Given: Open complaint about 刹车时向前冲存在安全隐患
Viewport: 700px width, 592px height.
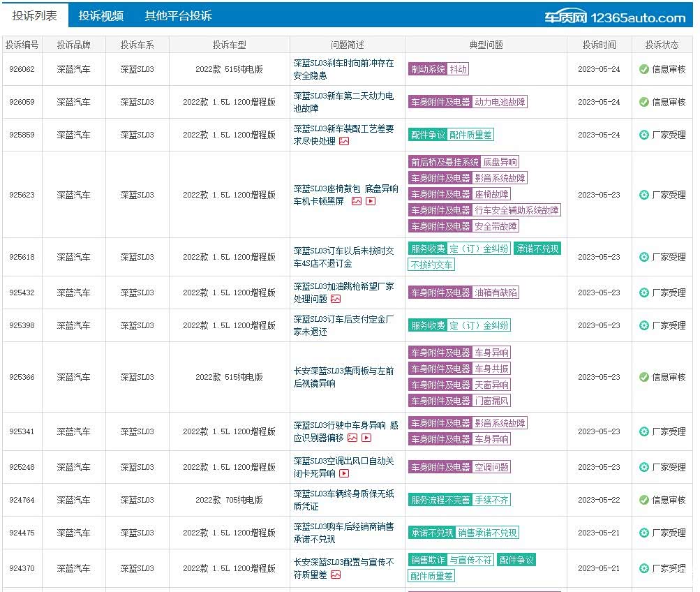Looking at the screenshot, I should [x=343, y=69].
